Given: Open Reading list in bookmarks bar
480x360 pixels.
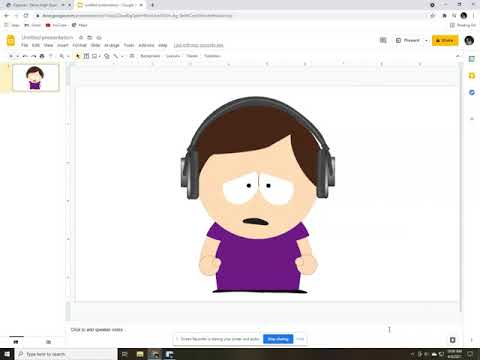Looking at the screenshot, I should pos(463,25).
